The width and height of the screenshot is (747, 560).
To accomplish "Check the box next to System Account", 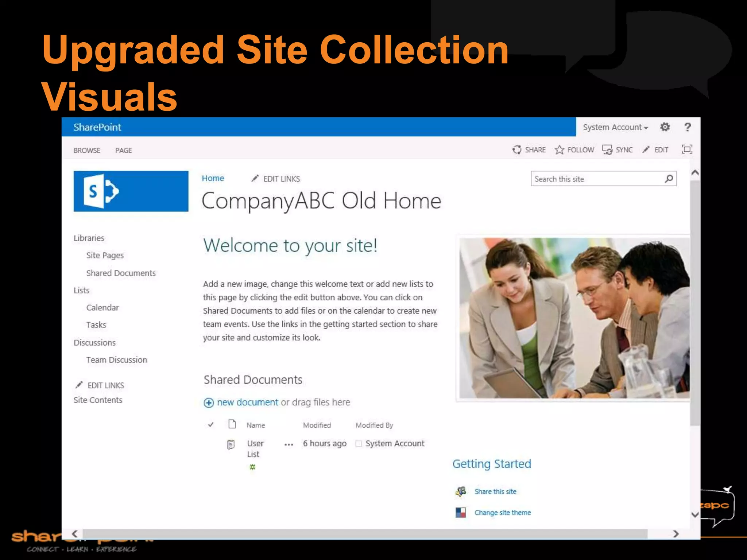I will [359, 444].
